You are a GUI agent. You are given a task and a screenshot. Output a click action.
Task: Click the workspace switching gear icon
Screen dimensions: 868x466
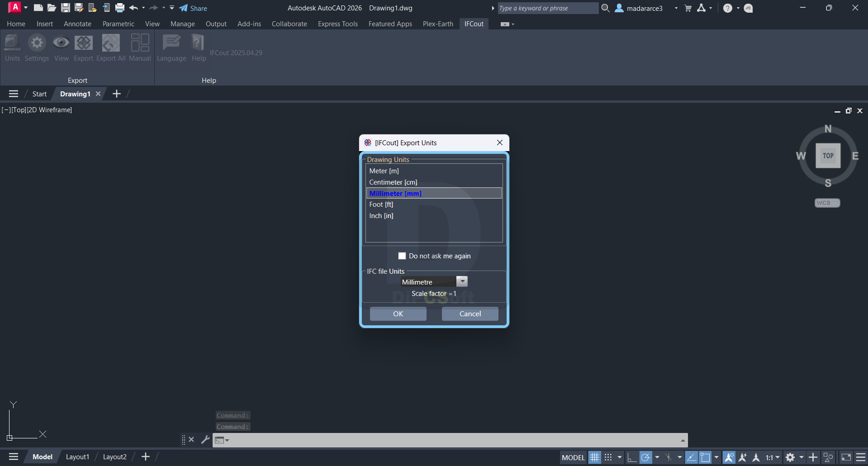790,457
